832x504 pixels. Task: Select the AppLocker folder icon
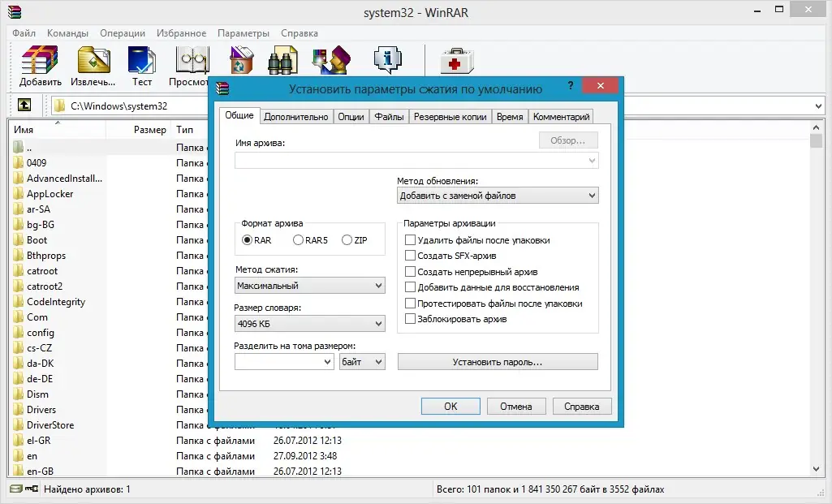pyautogui.click(x=19, y=194)
